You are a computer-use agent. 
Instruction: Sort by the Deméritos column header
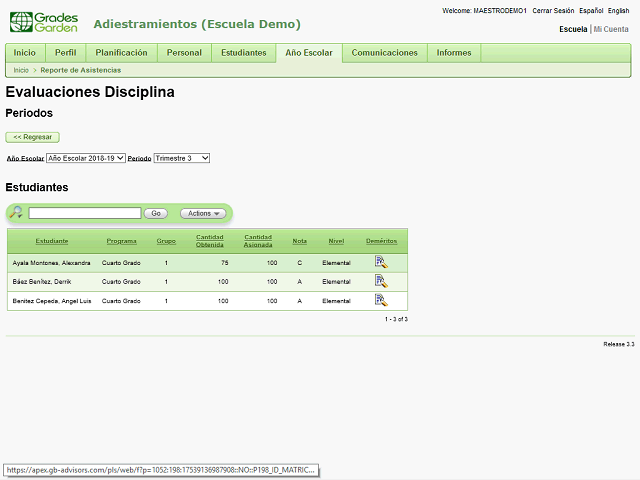(x=382, y=241)
